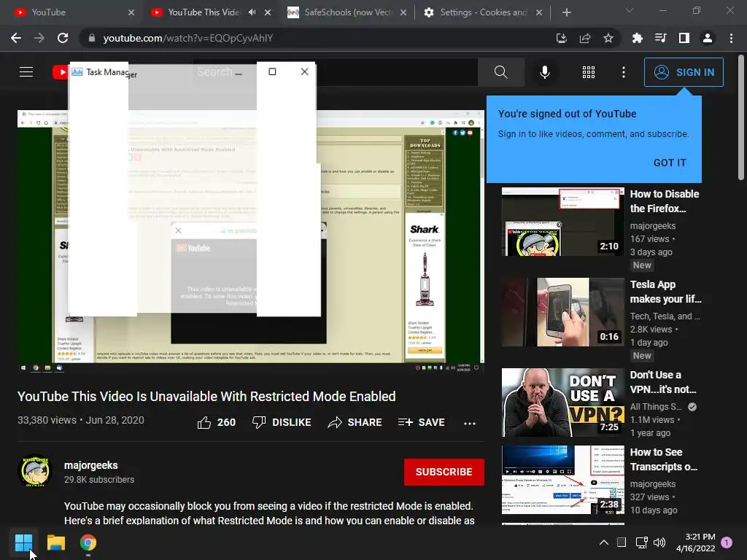Select the YouTube This Video tab
The image size is (747, 560).
point(203,12)
